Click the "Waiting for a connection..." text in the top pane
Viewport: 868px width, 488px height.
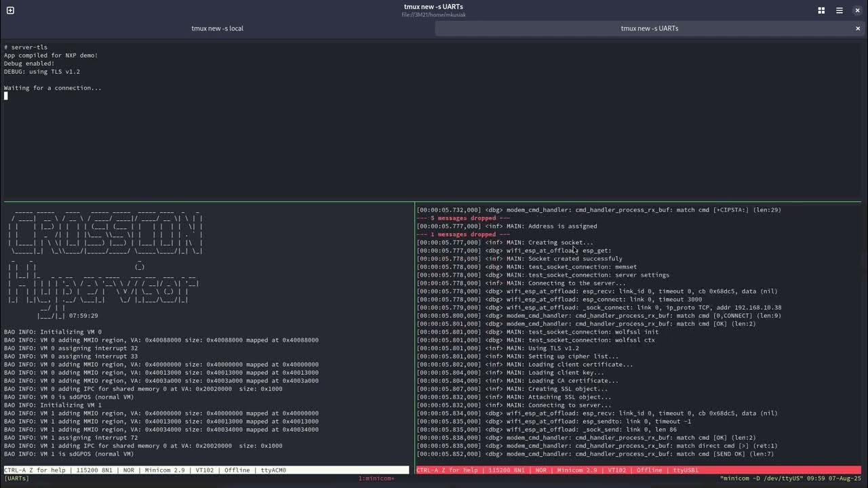coord(52,87)
